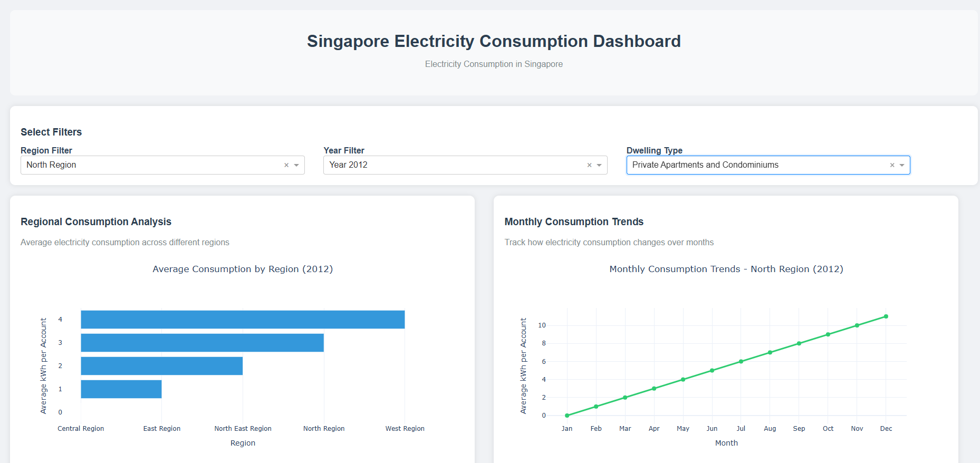Select the Jun data point on line chart
This screenshot has width=980, height=463.
pos(712,371)
